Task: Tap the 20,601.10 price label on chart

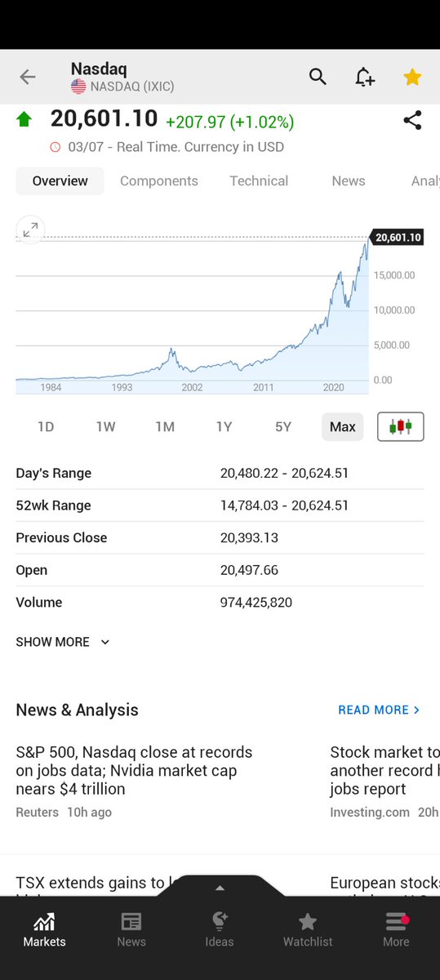Action: (x=398, y=238)
